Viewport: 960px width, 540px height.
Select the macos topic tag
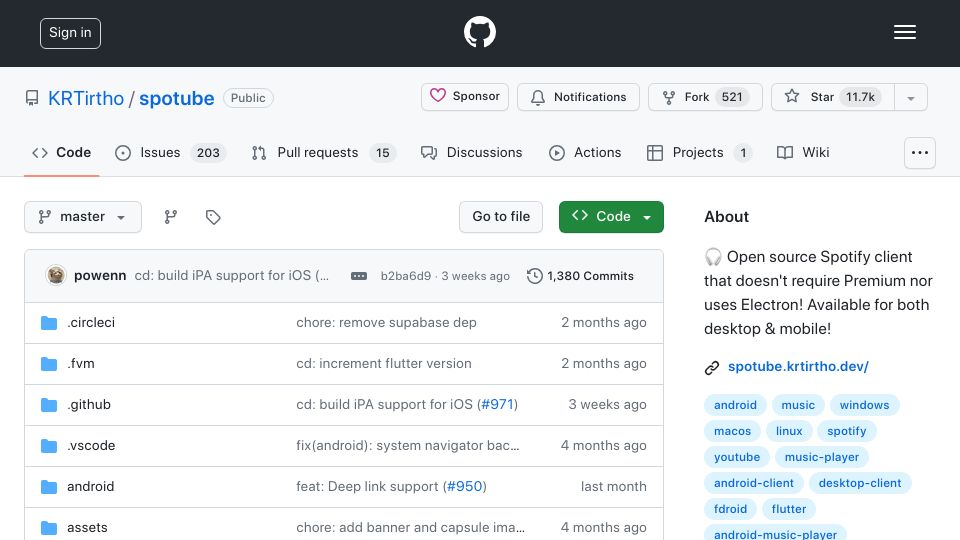pyautogui.click(x=732, y=431)
